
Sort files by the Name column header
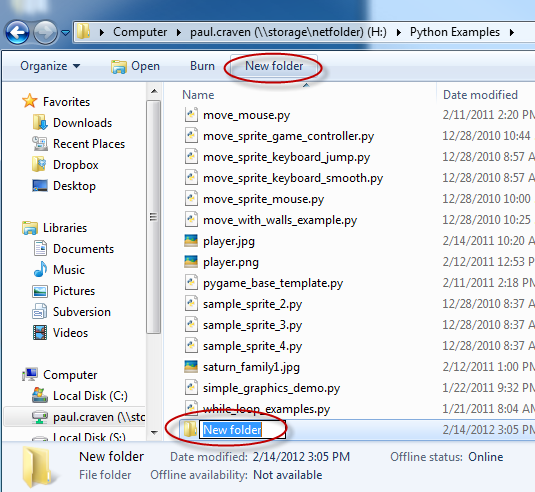[198, 95]
